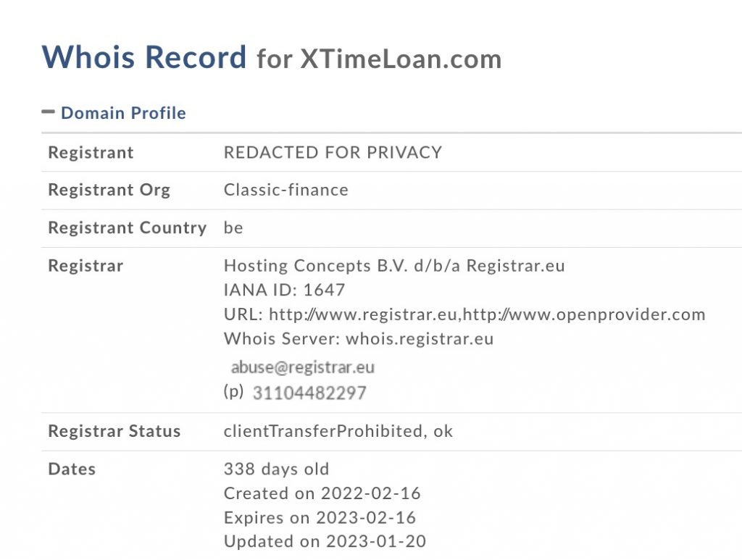The image size is (742, 560).
Task: Click the Registrar Status row label
Action: tap(114, 431)
